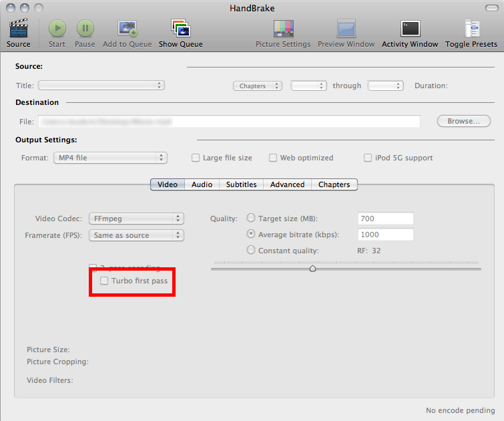Click the Pause encode icon

(85, 28)
